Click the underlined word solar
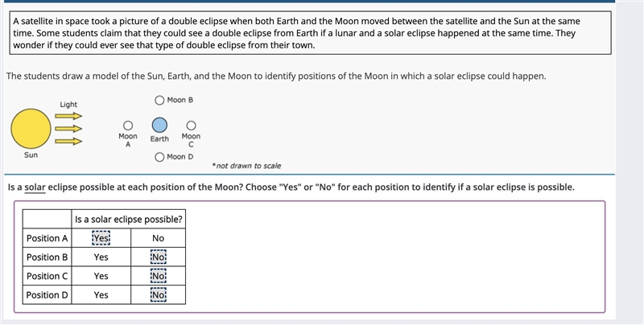Viewport: 644px width, 325px height. click(35, 187)
